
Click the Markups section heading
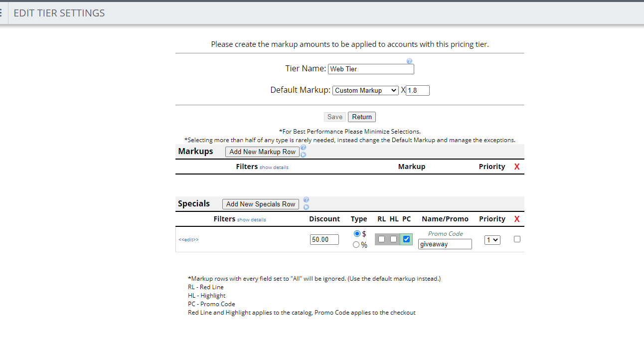pos(195,151)
